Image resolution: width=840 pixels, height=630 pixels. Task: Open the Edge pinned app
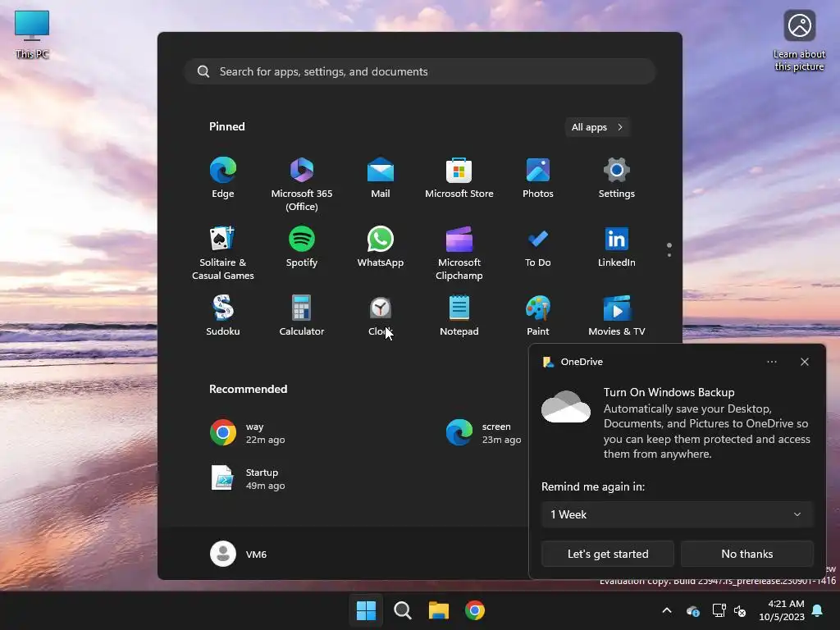point(223,178)
